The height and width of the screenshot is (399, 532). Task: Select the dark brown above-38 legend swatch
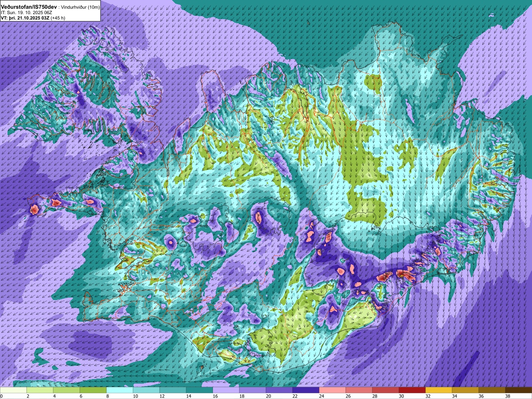pyautogui.click(x=519, y=390)
